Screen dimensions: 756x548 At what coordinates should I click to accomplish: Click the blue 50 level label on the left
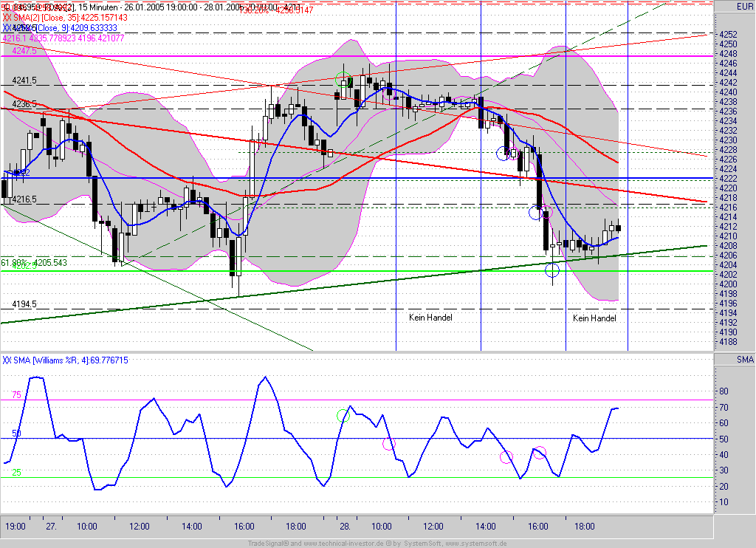click(16, 434)
